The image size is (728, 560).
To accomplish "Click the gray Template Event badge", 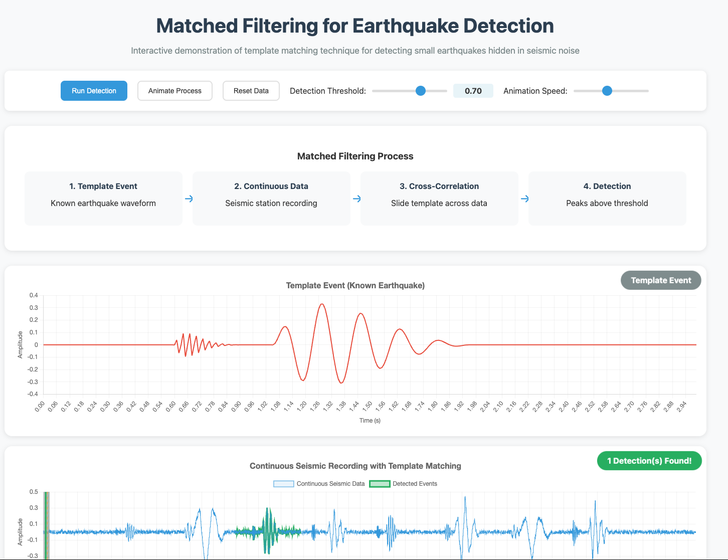I will (660, 280).
